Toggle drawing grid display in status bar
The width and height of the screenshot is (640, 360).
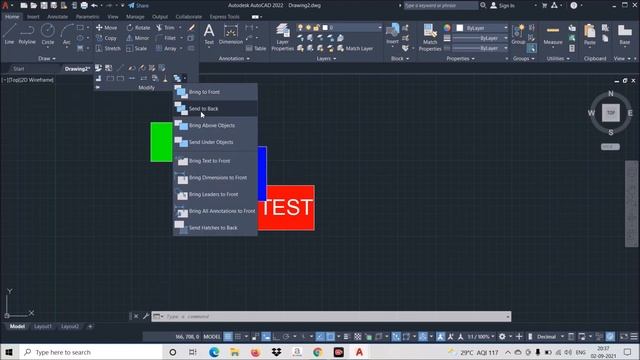coord(228,337)
